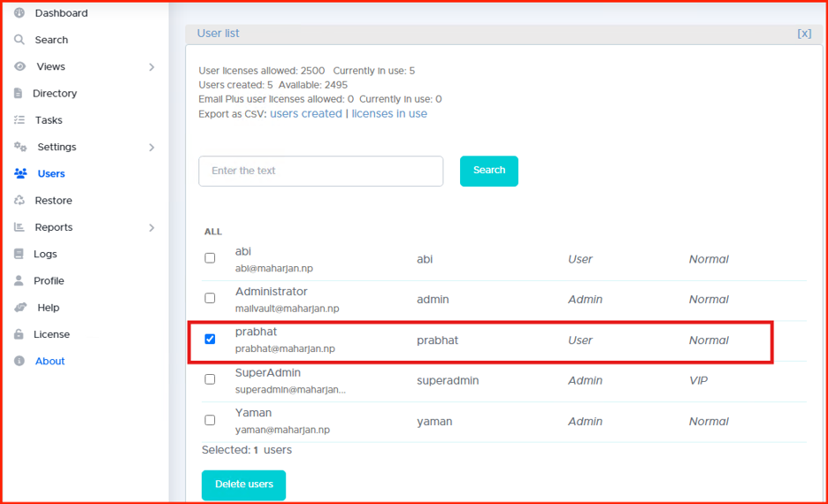Viewport: 828px width, 504px height.
Task: Click prabhat@maharjan.np email text
Action: click(x=285, y=349)
